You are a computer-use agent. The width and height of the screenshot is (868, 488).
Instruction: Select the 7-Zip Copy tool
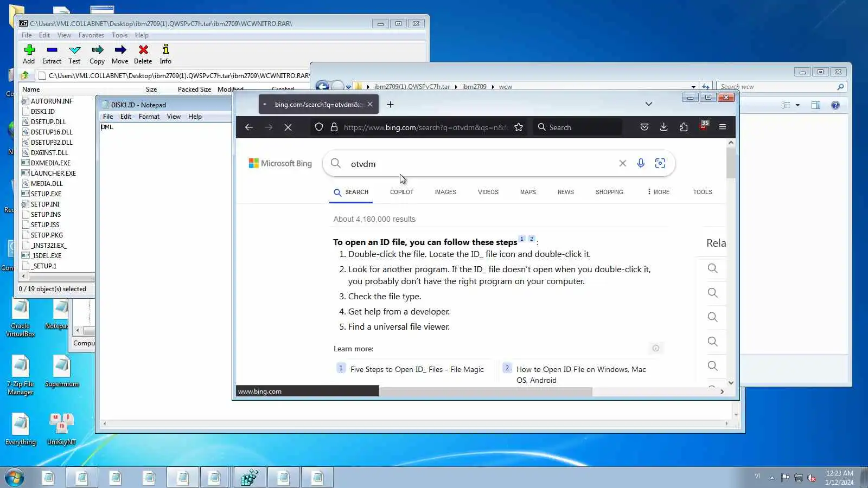pyautogui.click(x=97, y=54)
